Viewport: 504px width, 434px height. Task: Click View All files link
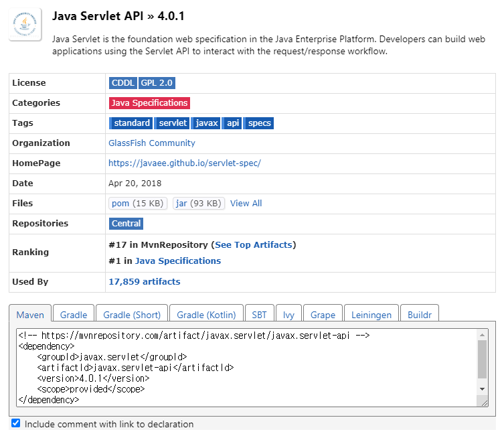246,204
